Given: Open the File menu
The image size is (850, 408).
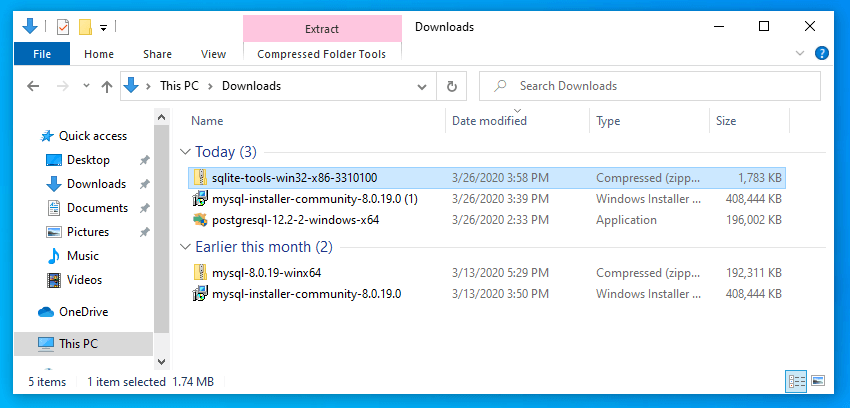Looking at the screenshot, I should tap(42, 54).
